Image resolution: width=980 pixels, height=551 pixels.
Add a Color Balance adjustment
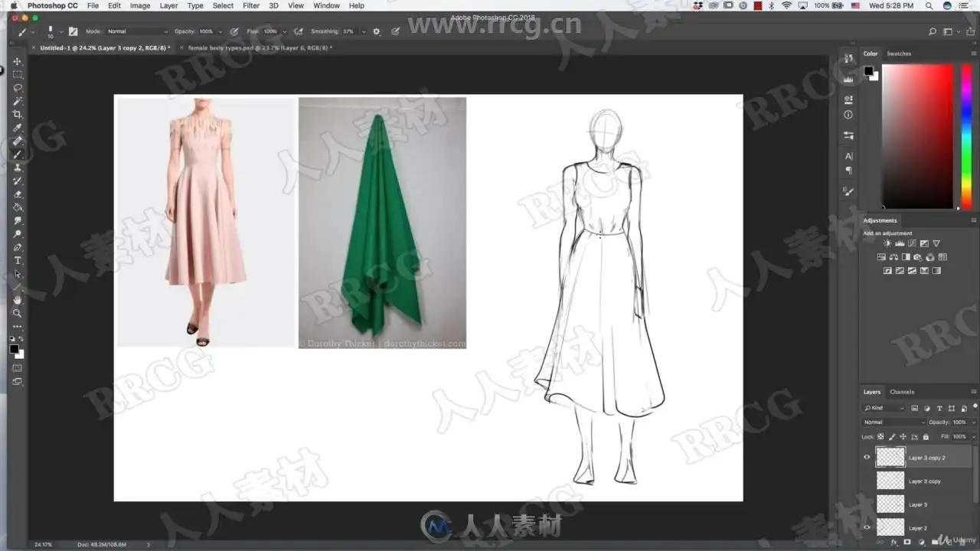893,257
